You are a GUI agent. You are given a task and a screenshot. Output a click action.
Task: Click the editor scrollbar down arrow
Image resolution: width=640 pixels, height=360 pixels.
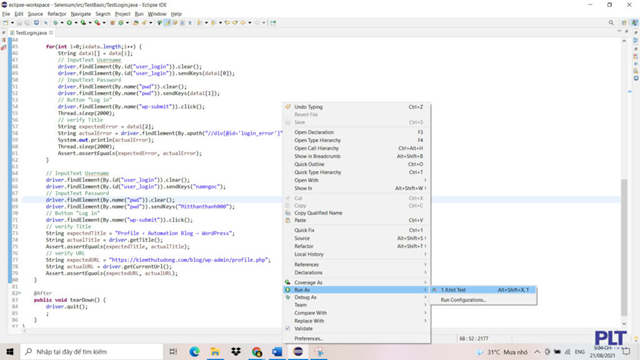624,324
